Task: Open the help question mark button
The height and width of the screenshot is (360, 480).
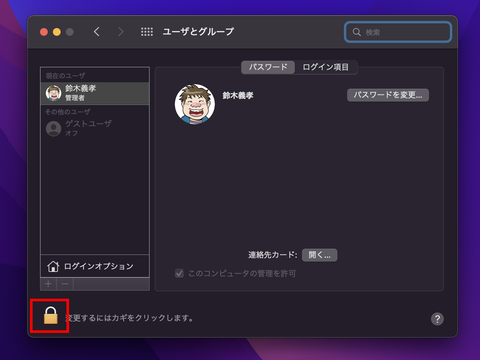Action: (437, 319)
